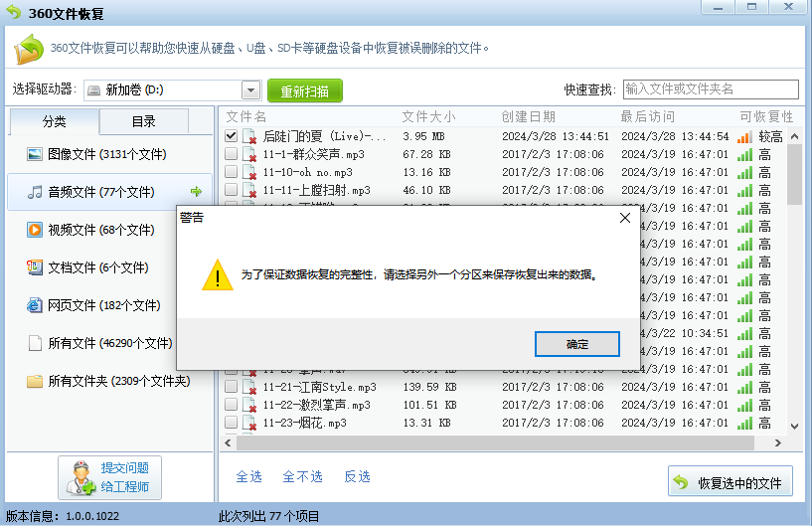This screenshot has height=526, width=812.
Task: Uncheck the 后陡门的夏 (Live) file checkbox
Action: click(x=231, y=136)
